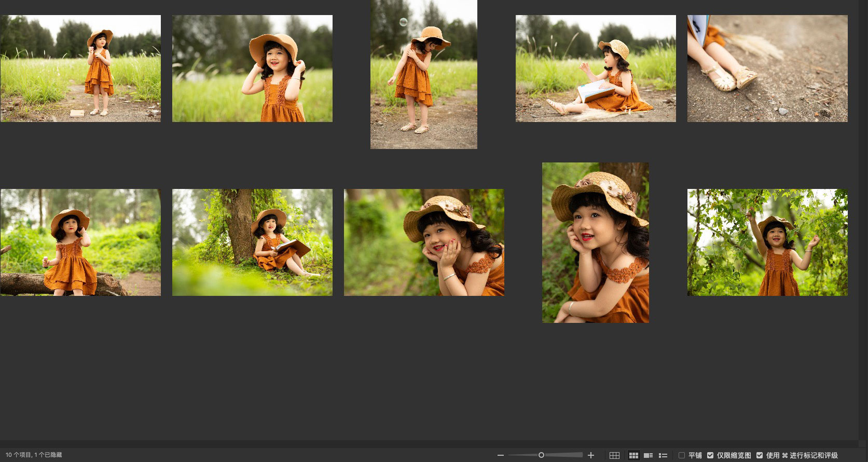Select photo of girl sitting with open book on path
868x462 pixels.
pos(596,69)
